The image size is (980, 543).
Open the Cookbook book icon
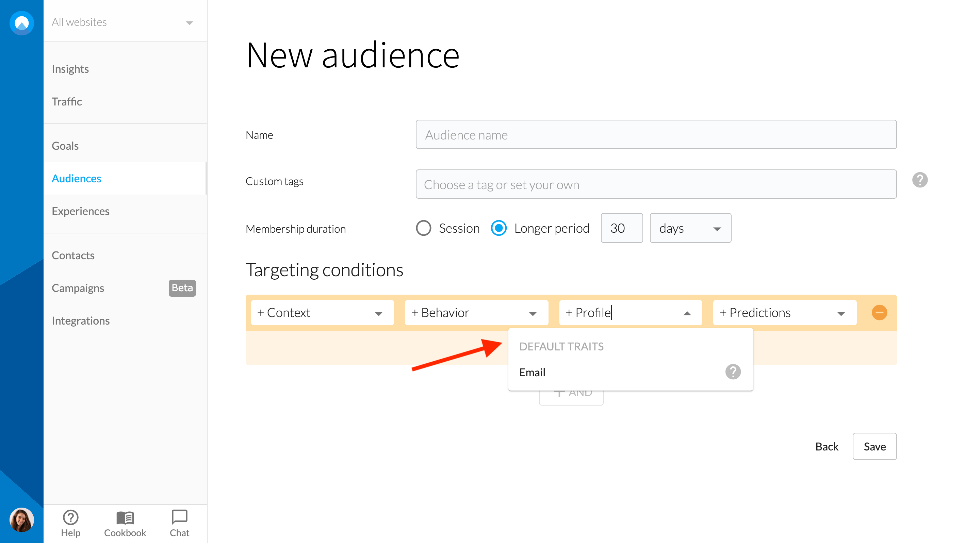click(x=125, y=517)
